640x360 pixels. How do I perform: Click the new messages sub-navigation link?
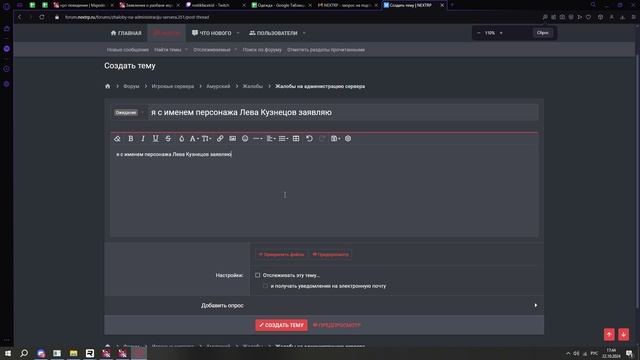pos(128,50)
